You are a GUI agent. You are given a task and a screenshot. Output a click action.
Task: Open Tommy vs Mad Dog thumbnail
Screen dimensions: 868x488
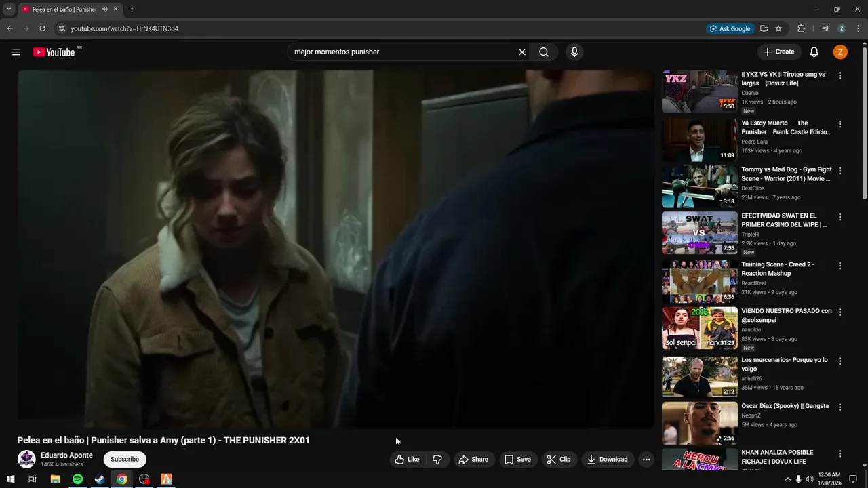click(700, 186)
